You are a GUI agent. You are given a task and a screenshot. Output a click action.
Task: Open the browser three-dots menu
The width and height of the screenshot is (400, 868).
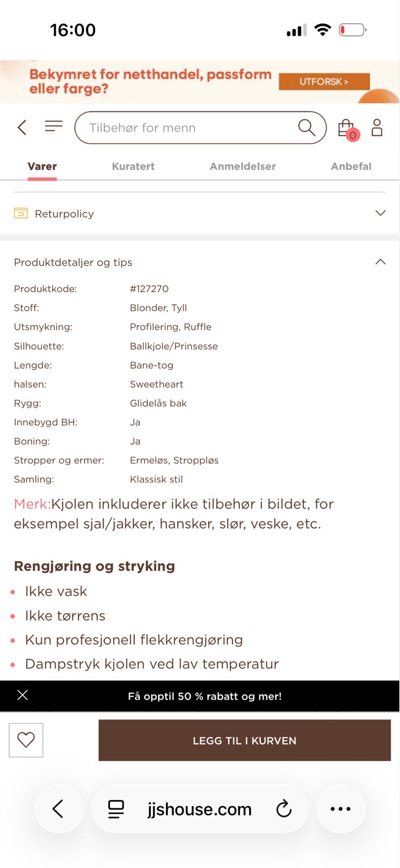click(340, 809)
